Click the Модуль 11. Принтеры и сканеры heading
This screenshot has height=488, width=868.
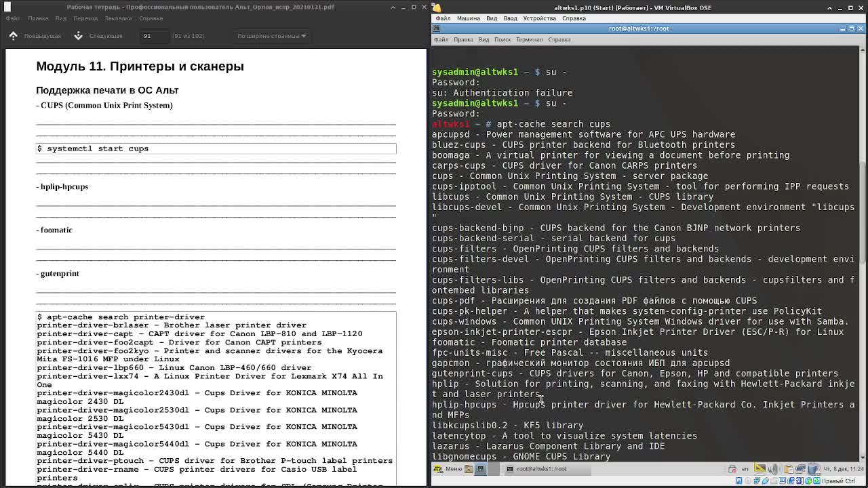140,66
